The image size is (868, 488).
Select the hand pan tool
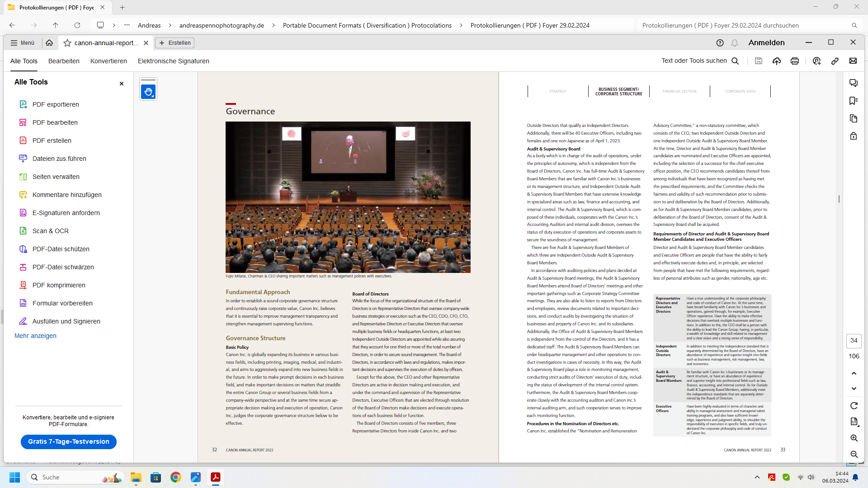tap(148, 92)
